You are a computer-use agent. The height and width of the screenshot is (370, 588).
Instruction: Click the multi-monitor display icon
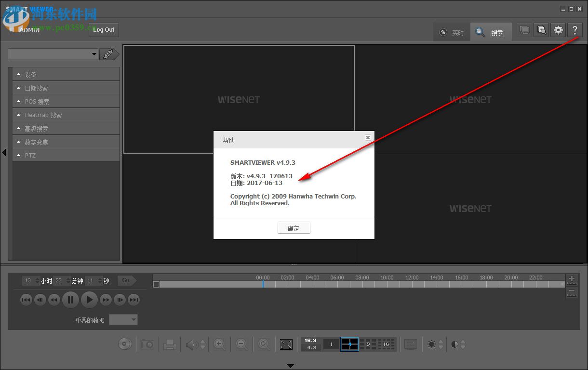[x=524, y=29]
